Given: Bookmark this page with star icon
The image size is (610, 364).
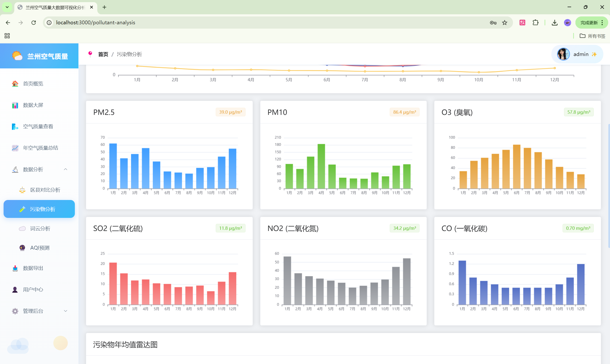Looking at the screenshot, I should coord(504,23).
